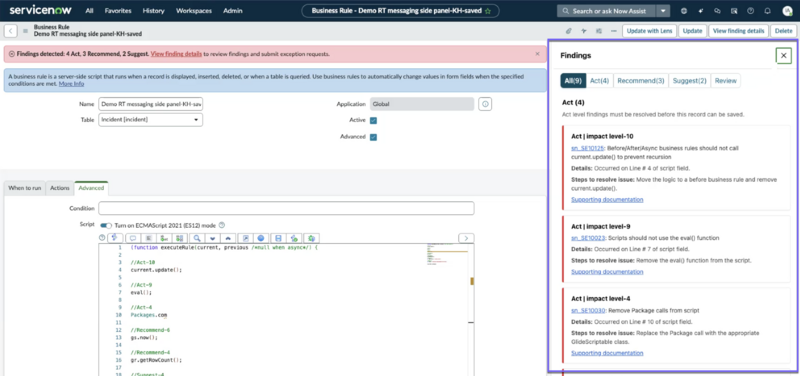
Task: Click the save floppy icon in script toolbar
Action: [278, 238]
